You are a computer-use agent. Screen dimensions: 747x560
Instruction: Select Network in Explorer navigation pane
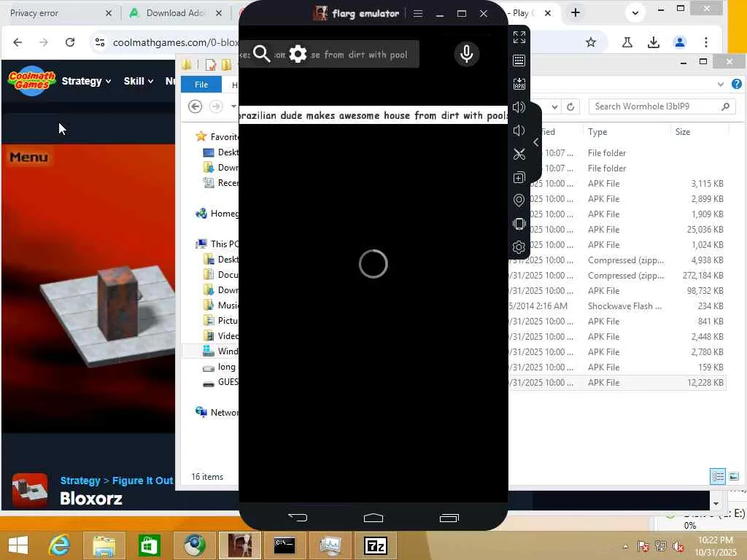click(217, 413)
